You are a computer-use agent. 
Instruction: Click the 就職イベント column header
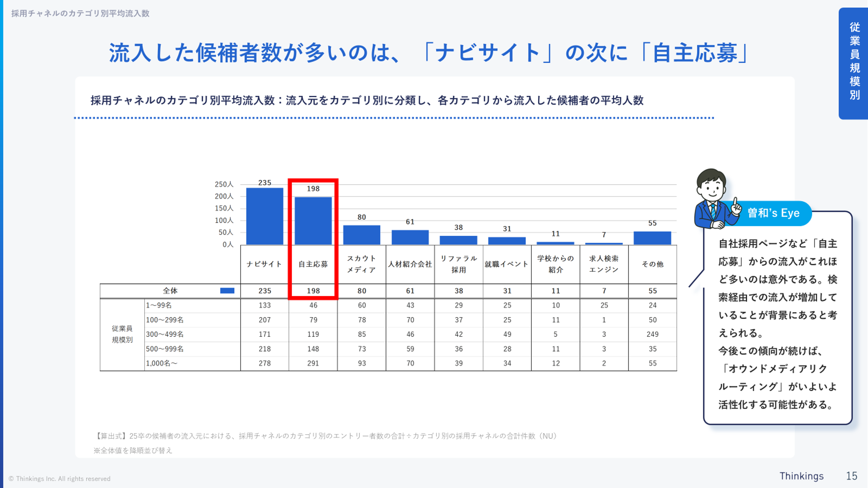point(507,264)
